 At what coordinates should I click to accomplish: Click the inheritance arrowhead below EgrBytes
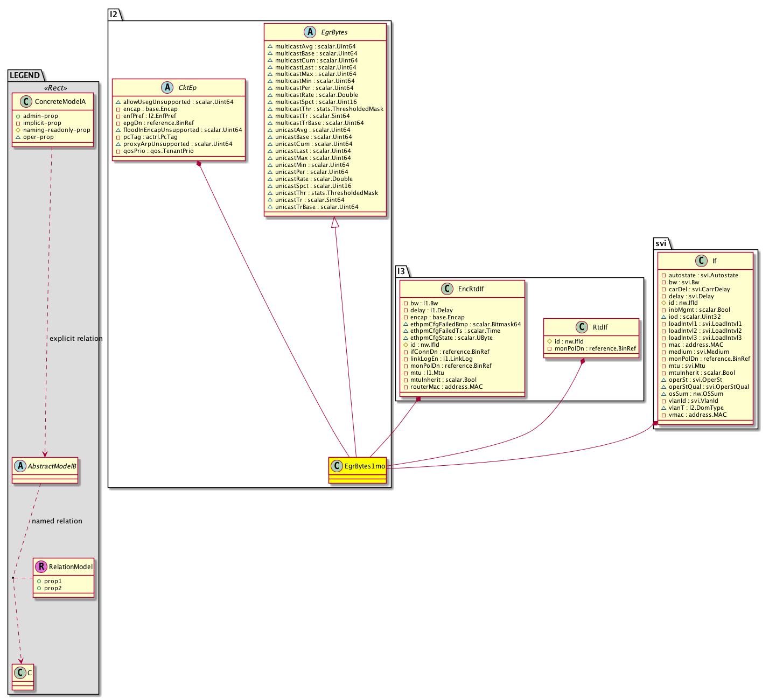pyautogui.click(x=335, y=222)
